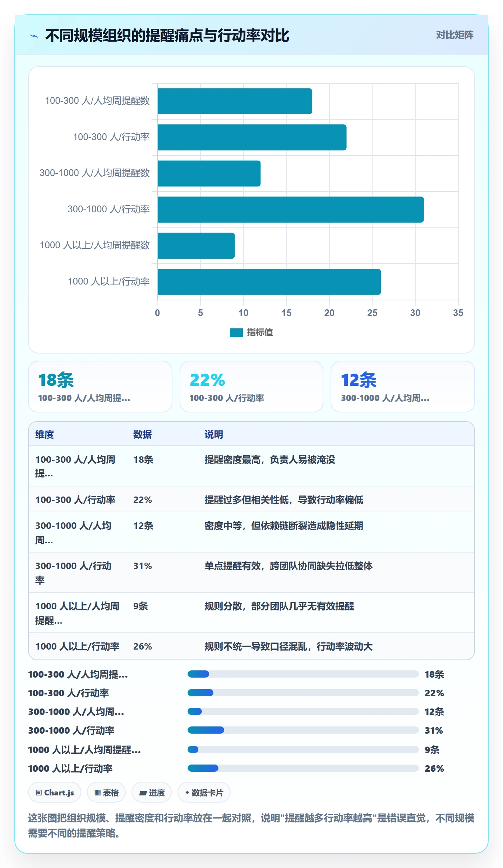Viewport: 503px width, 868px height.
Task: Click the 指标值 legend label
Action: [x=260, y=333]
